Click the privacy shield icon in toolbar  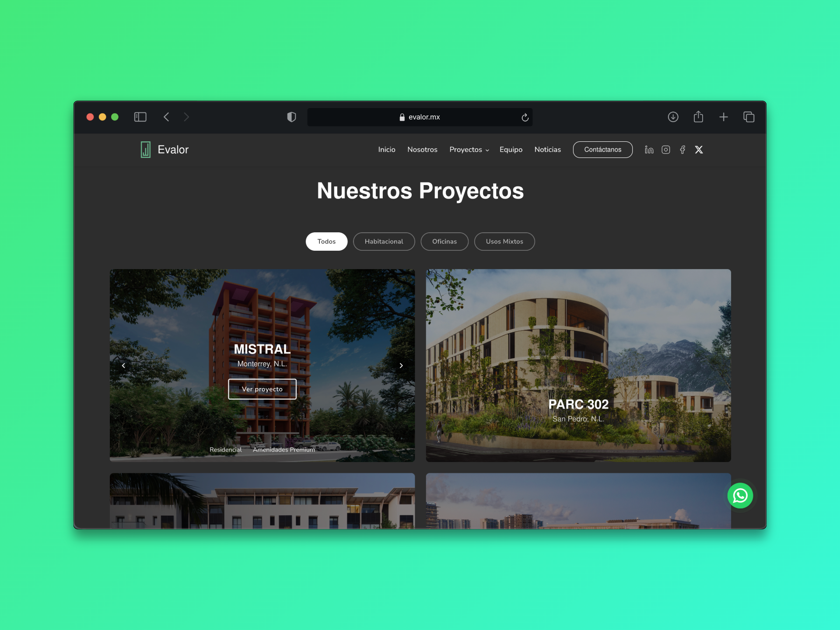[x=291, y=117]
